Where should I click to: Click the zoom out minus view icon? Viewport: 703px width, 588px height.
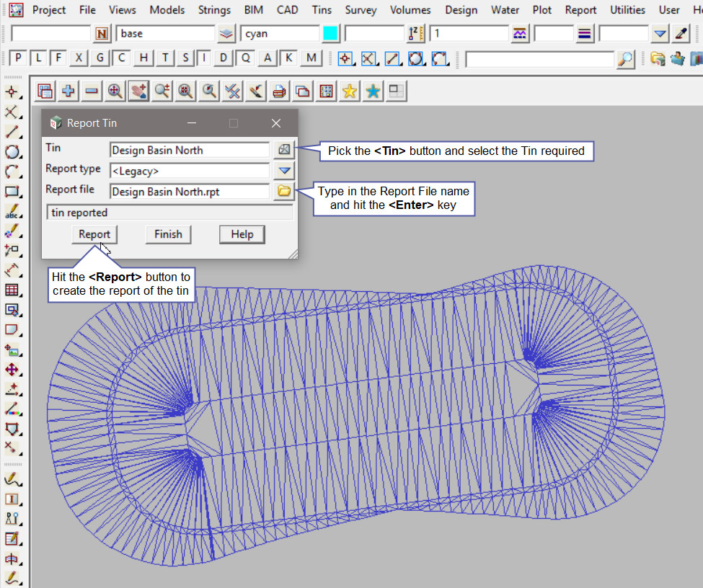(x=92, y=91)
